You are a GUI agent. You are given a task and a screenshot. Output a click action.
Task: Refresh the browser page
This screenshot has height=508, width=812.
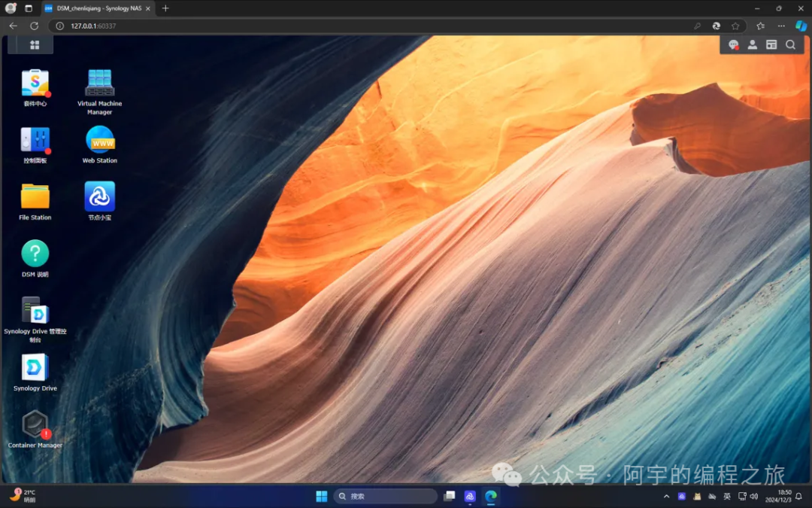(34, 26)
